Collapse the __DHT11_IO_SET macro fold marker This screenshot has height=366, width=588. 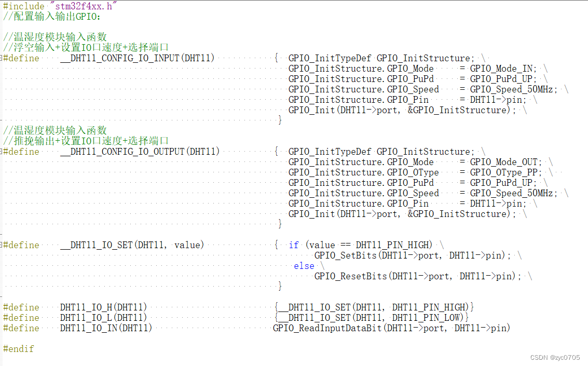click(x=2, y=245)
